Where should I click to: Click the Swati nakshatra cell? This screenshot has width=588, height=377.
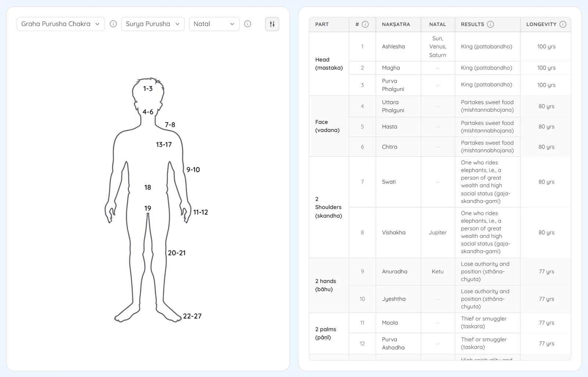398,182
